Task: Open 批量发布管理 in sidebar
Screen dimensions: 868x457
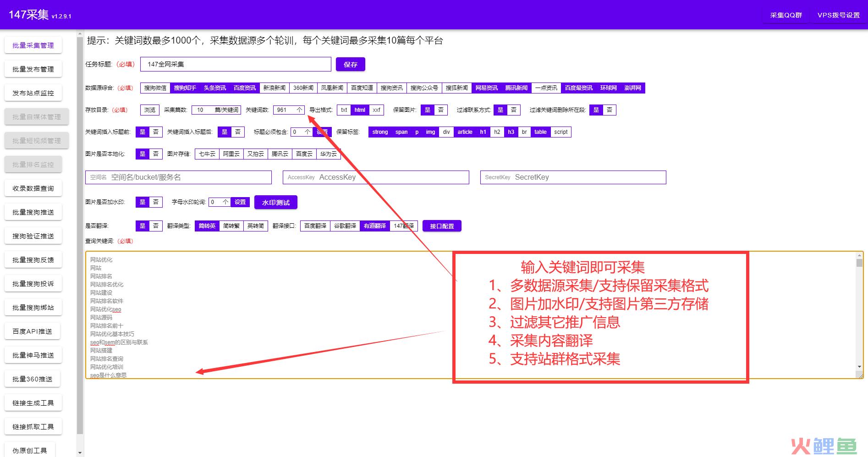Action: [x=33, y=69]
